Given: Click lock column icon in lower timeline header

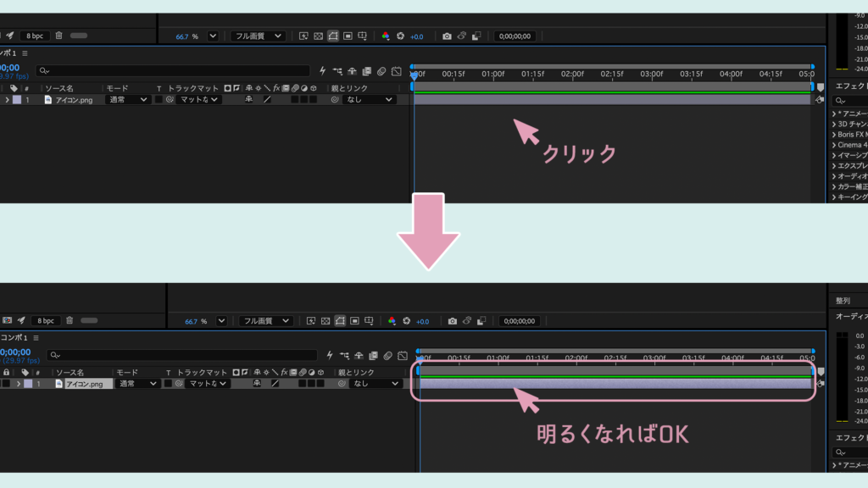Looking at the screenshot, I should coord(6,373).
